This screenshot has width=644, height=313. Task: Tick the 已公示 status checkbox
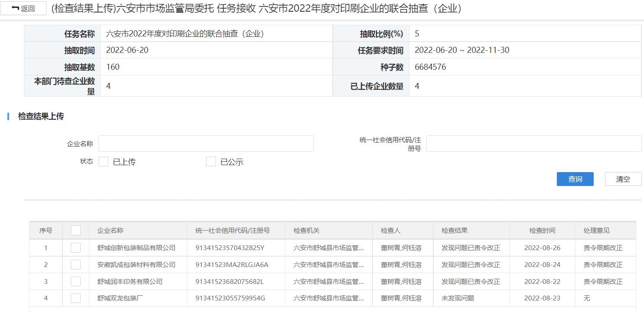pos(211,162)
